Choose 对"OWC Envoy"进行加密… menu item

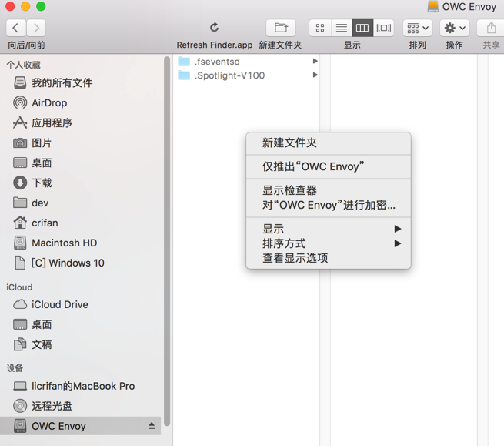tap(329, 205)
